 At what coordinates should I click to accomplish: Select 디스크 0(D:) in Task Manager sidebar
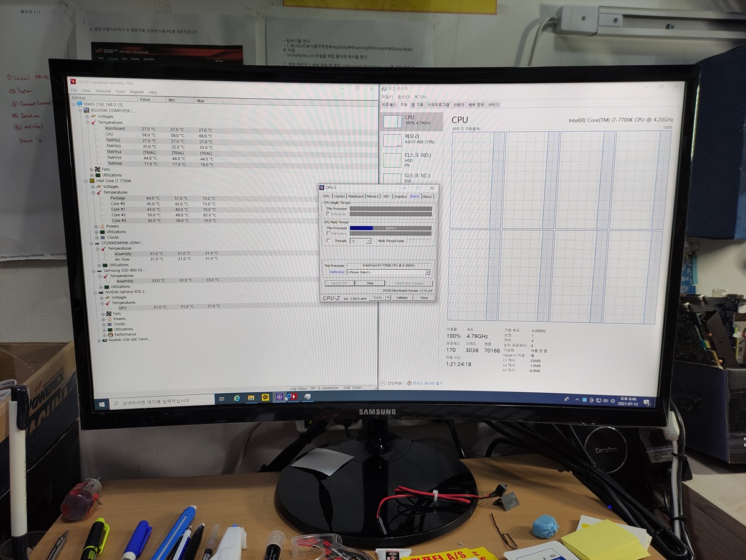click(x=412, y=160)
